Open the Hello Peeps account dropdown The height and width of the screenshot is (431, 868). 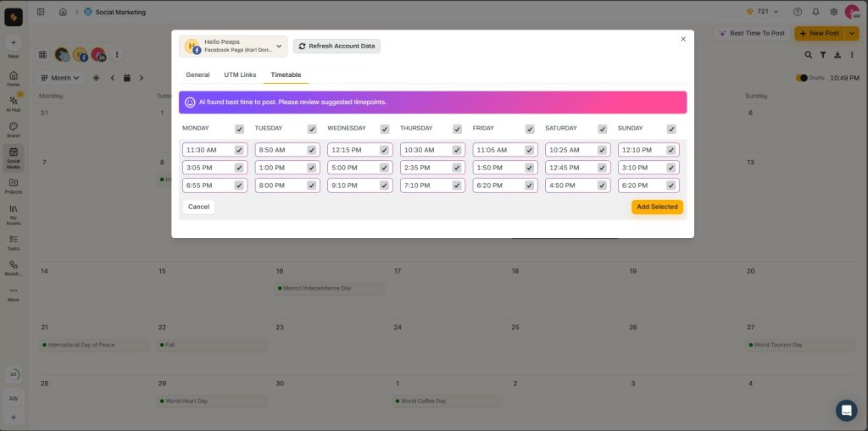pyautogui.click(x=233, y=47)
